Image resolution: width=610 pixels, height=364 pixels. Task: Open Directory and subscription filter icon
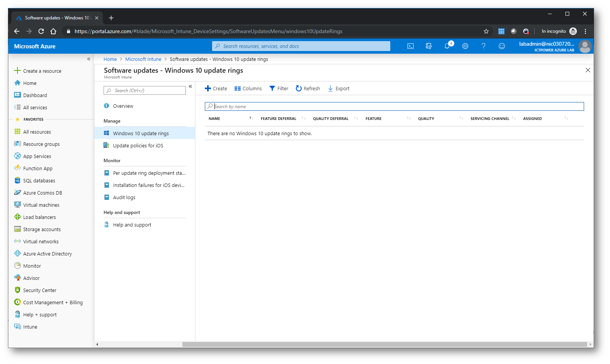pos(429,46)
